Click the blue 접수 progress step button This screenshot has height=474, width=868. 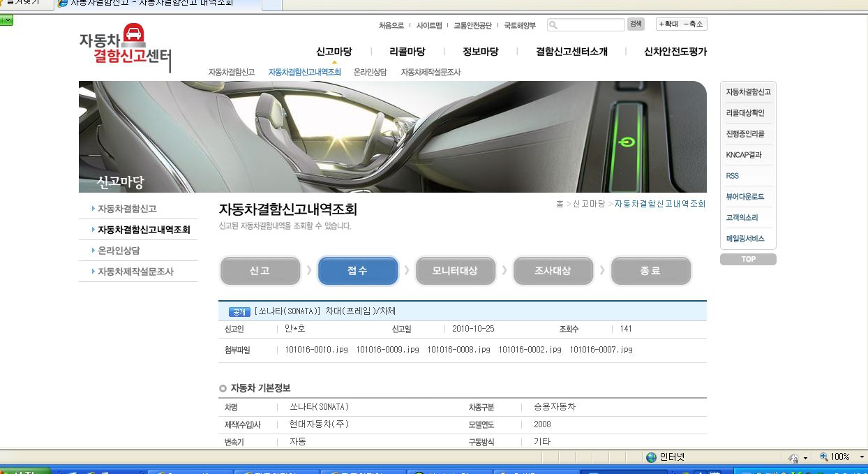[358, 271]
